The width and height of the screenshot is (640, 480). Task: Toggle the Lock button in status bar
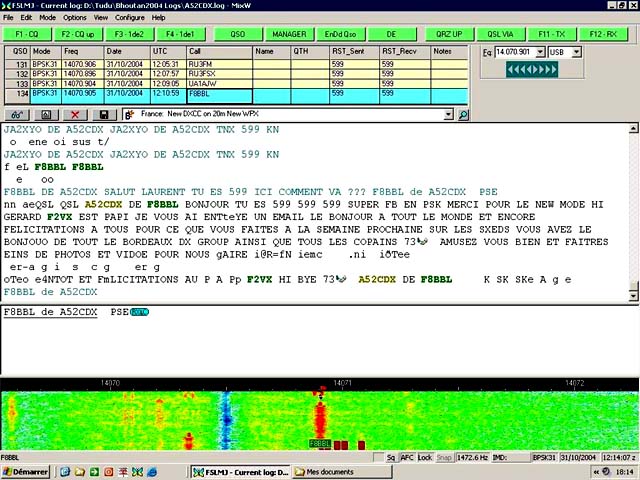425,457
